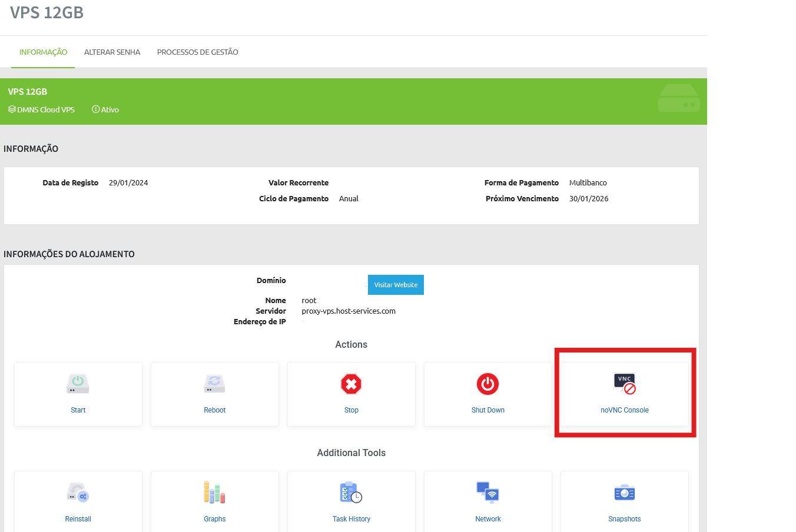Click the red Shut Down power icon

click(x=487, y=384)
